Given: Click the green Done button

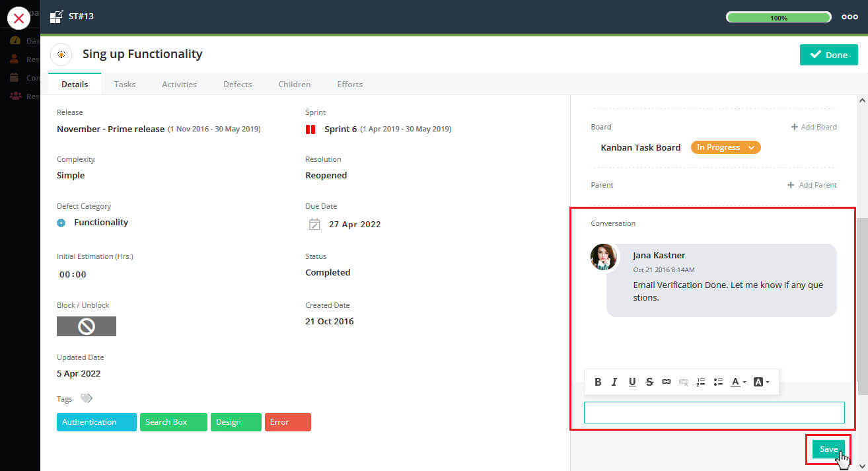Looking at the screenshot, I should [828, 55].
